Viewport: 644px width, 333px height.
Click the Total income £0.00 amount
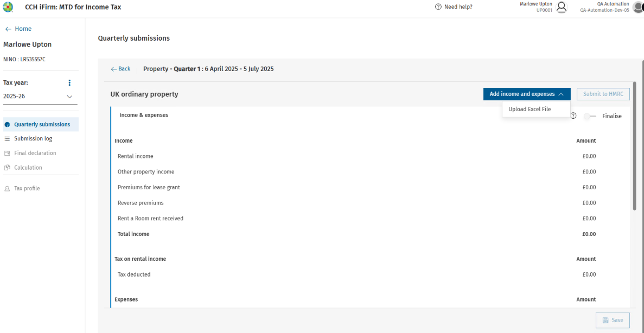tap(589, 234)
